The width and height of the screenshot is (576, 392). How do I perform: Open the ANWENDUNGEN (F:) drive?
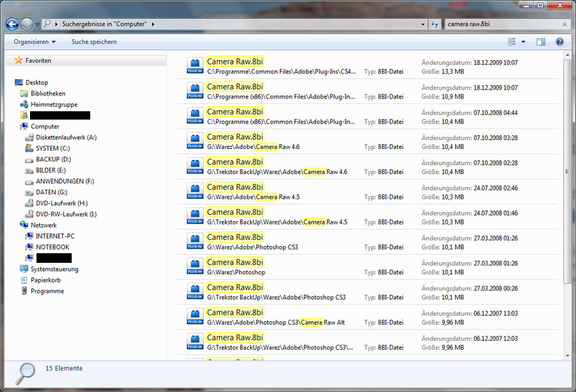(x=65, y=182)
